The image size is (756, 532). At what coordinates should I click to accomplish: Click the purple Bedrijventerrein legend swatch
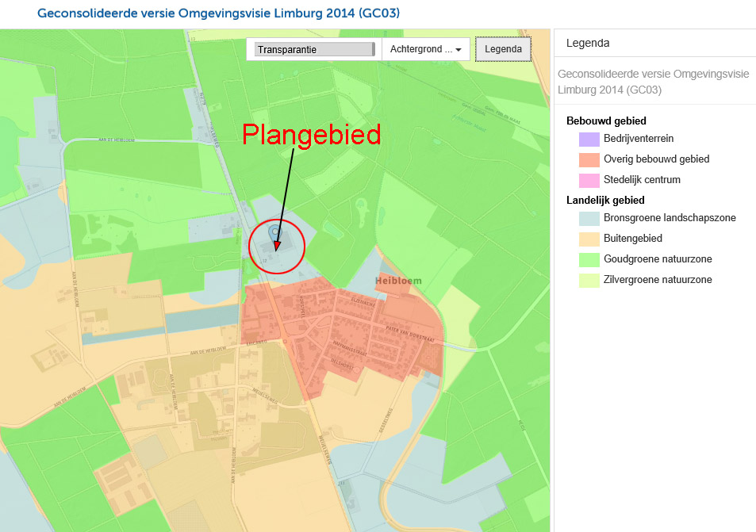(x=589, y=140)
